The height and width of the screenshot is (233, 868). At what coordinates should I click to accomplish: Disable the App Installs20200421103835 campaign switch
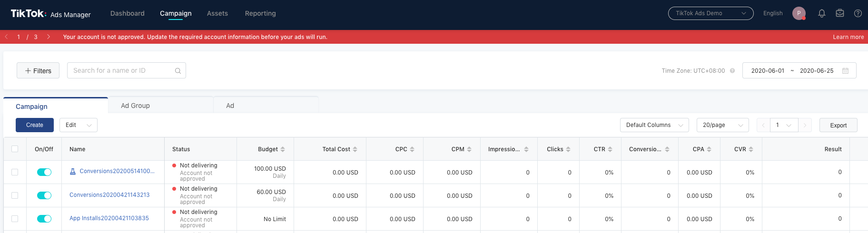coord(44,219)
